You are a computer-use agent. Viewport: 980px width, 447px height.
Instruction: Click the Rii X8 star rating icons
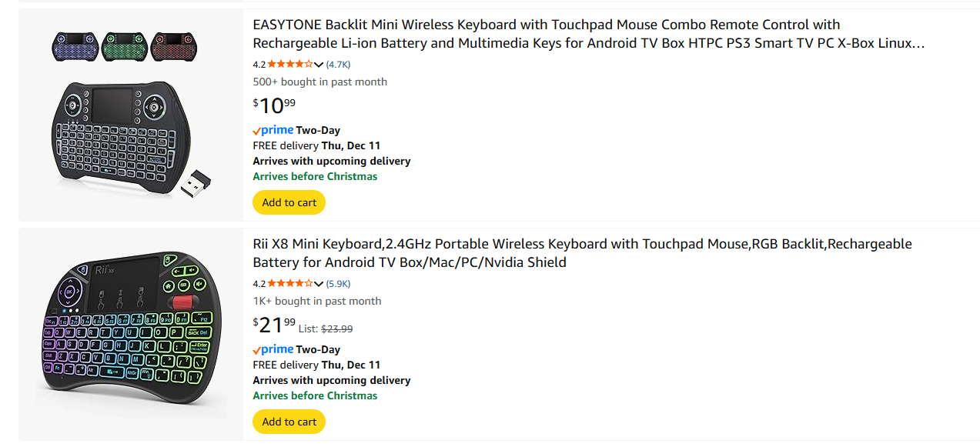[290, 284]
